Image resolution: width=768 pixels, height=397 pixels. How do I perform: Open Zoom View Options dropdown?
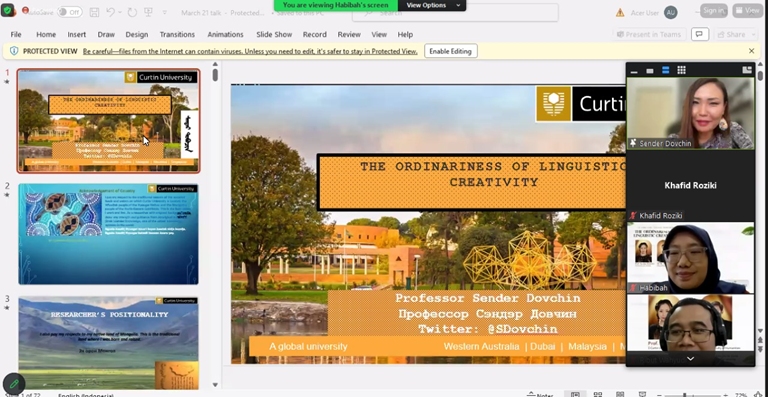pyautogui.click(x=432, y=5)
